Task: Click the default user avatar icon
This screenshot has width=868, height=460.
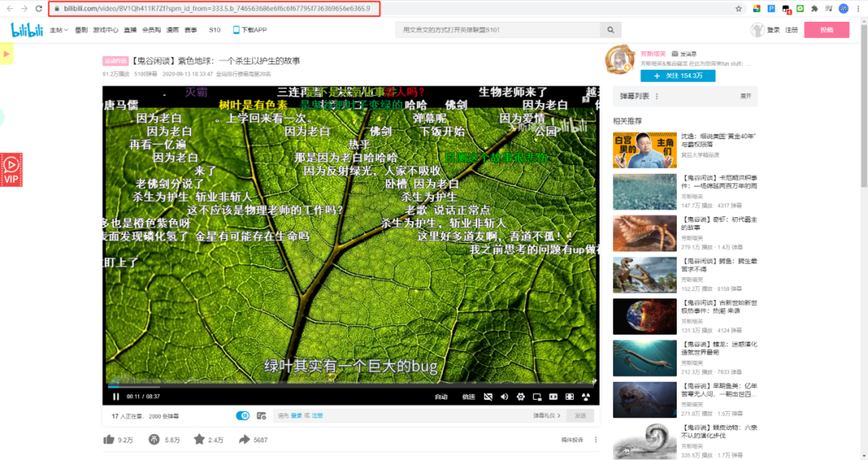Action: click(757, 30)
